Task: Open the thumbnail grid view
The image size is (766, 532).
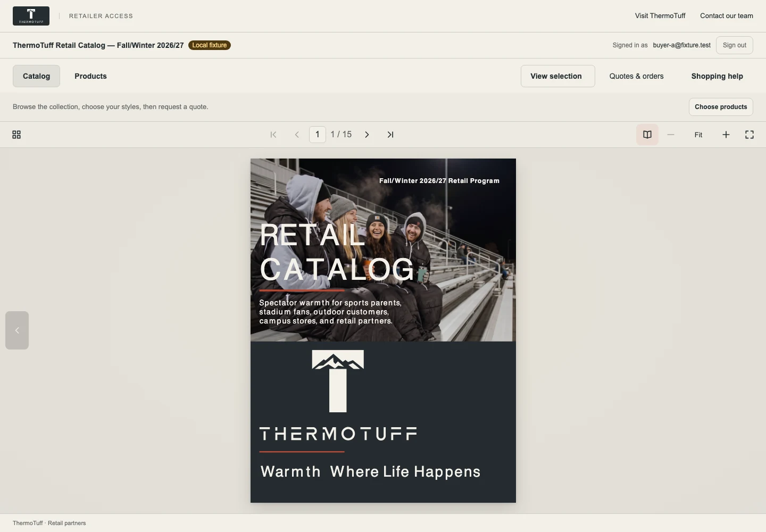Action: point(16,135)
